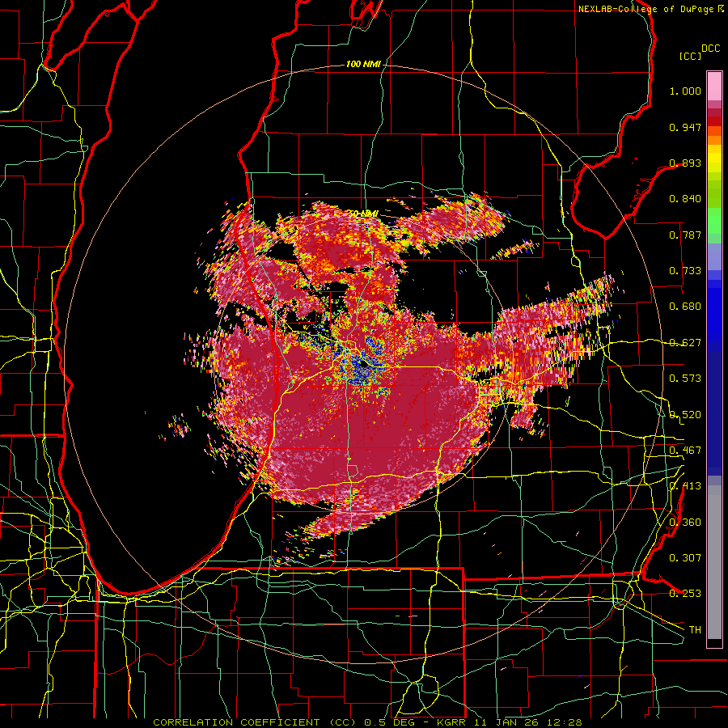
Task: Click the 0.787 legend value
Action: (x=685, y=235)
